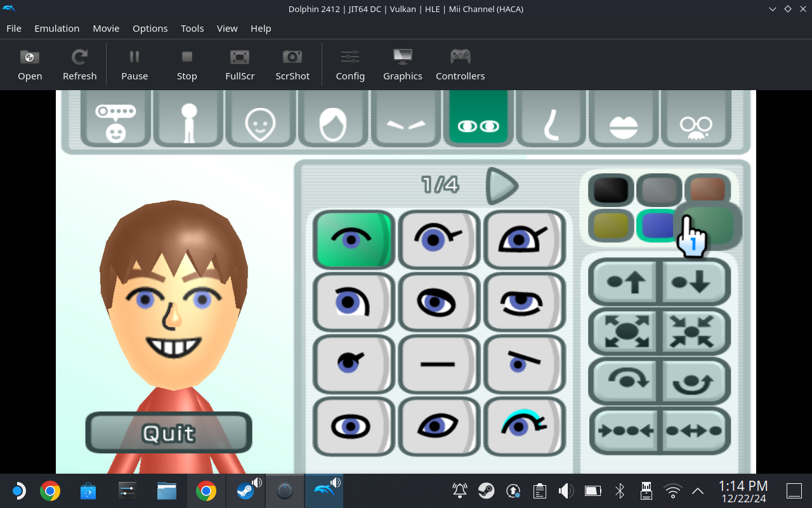Open the Dolphin file manager in taskbar

[167, 491]
